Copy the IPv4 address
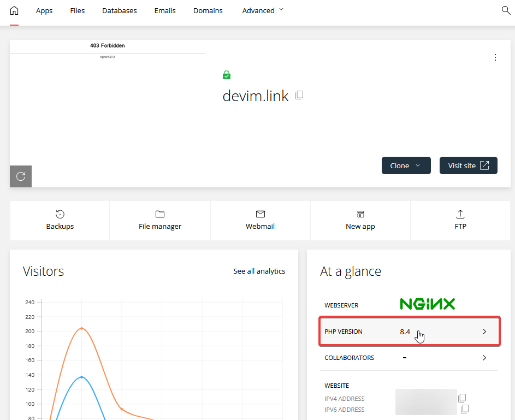The width and height of the screenshot is (515, 420). [x=462, y=398]
